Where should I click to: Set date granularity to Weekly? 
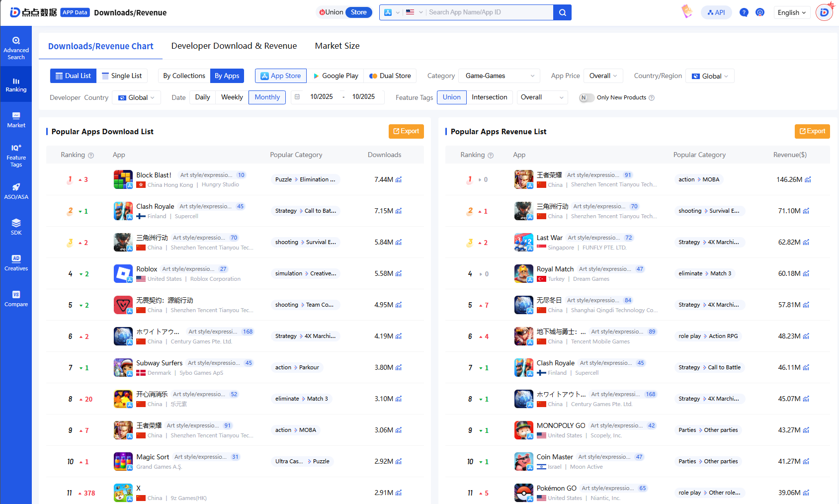coord(232,97)
